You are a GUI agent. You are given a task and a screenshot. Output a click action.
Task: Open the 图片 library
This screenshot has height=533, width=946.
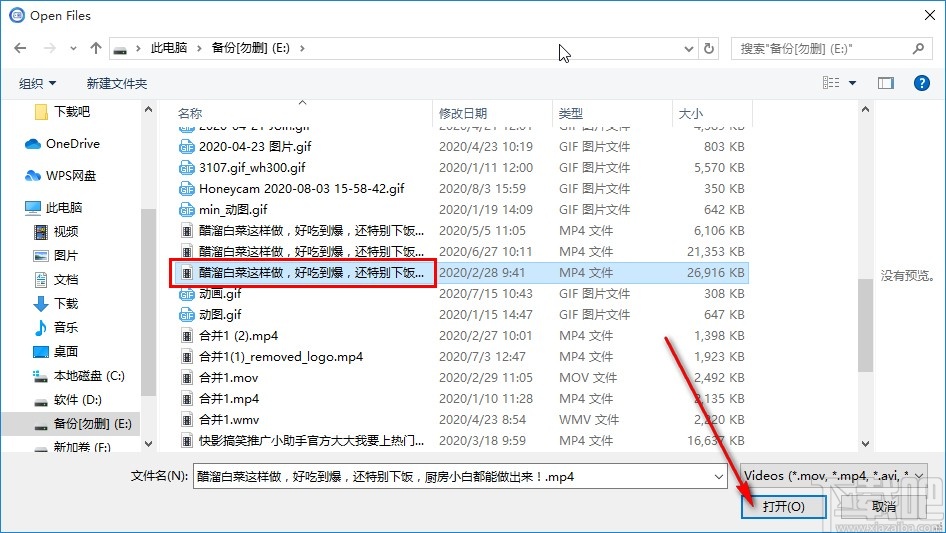(56, 255)
